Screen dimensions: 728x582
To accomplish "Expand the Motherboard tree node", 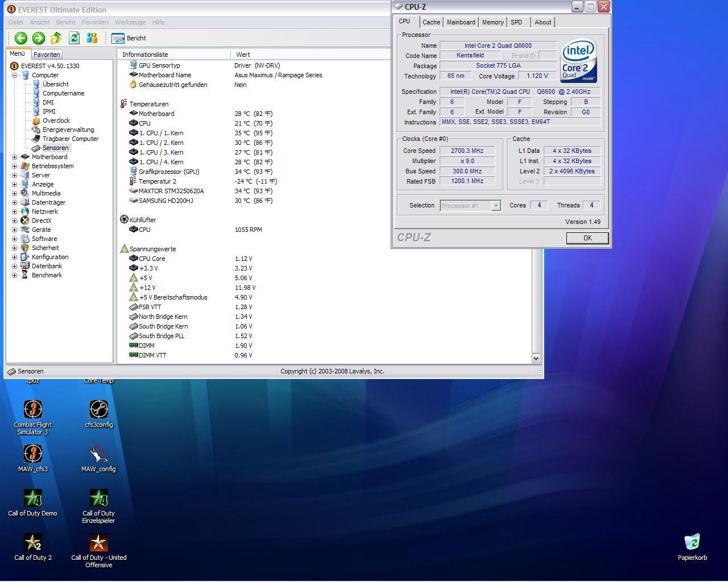I will pyautogui.click(x=14, y=157).
